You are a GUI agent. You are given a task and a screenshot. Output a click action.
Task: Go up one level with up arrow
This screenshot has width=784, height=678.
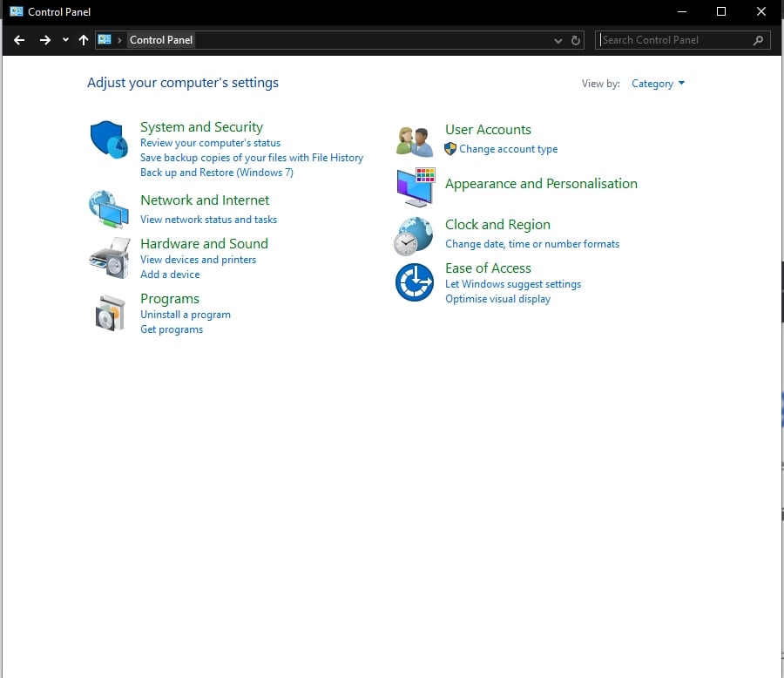[84, 40]
